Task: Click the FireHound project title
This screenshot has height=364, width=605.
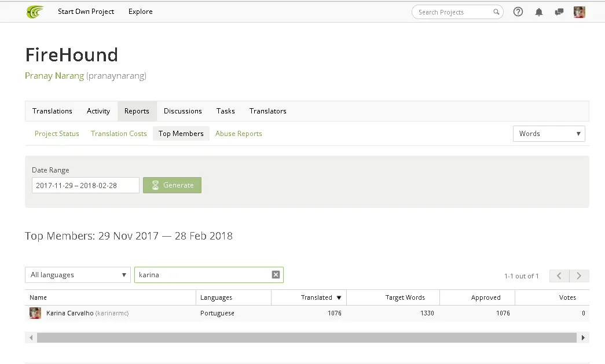Action: coord(72,55)
